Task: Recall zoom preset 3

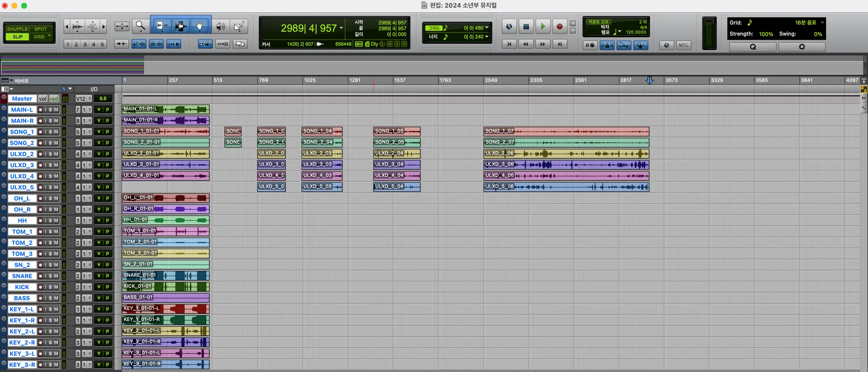Action: click(x=85, y=44)
